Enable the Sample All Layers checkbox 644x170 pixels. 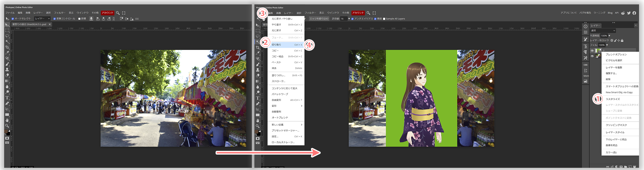(x=384, y=19)
